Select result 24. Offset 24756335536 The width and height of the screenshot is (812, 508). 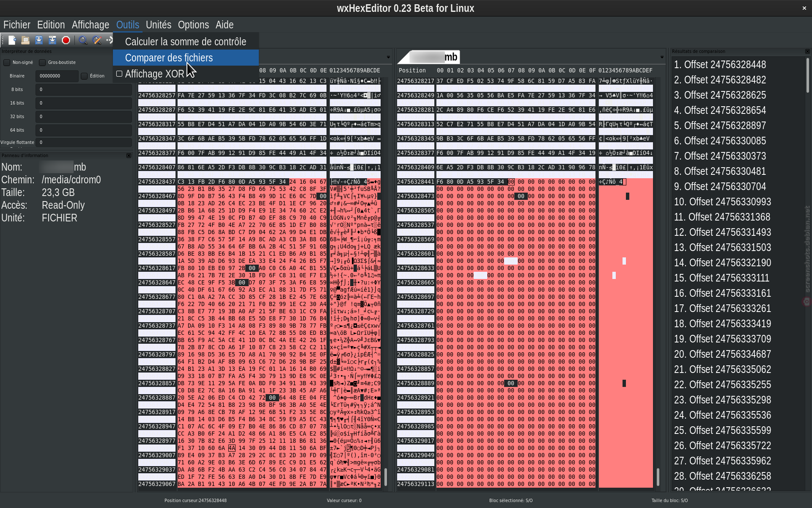(x=722, y=415)
